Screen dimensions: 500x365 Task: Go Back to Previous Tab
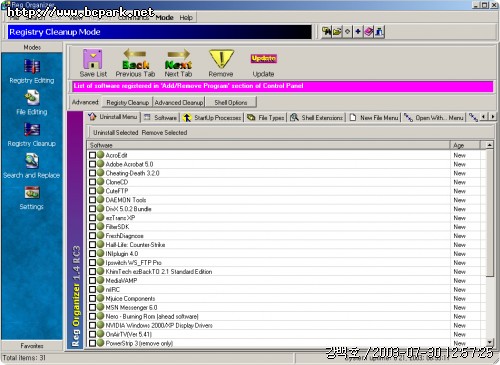click(135, 63)
